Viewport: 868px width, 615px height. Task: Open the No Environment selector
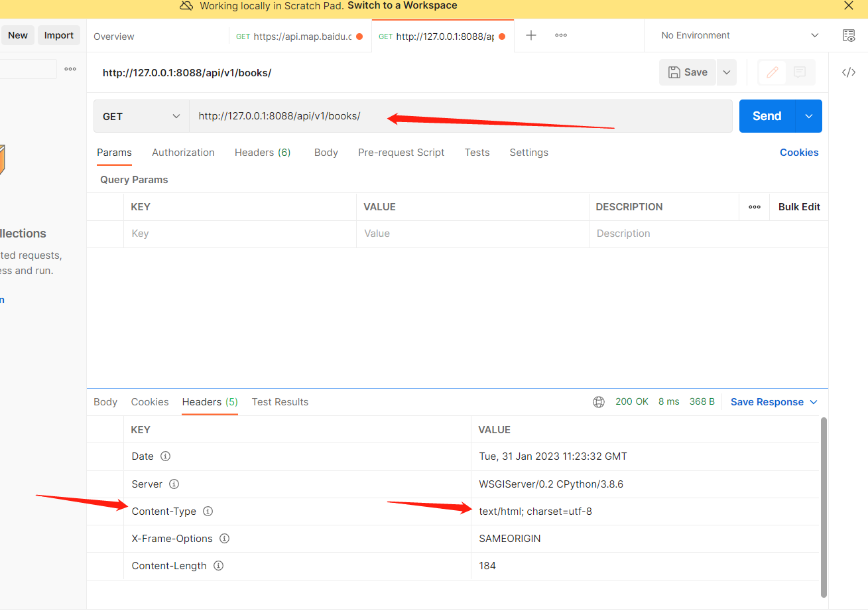tap(739, 36)
